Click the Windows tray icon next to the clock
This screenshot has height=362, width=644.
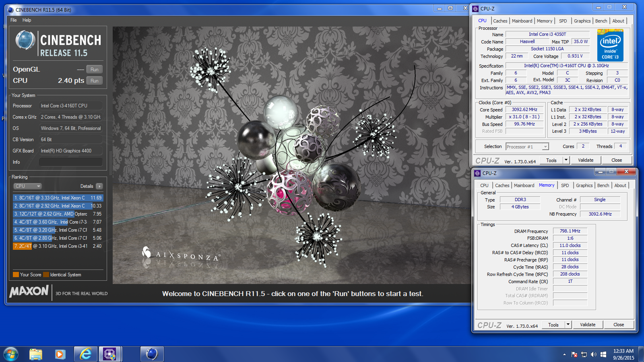click(603, 354)
